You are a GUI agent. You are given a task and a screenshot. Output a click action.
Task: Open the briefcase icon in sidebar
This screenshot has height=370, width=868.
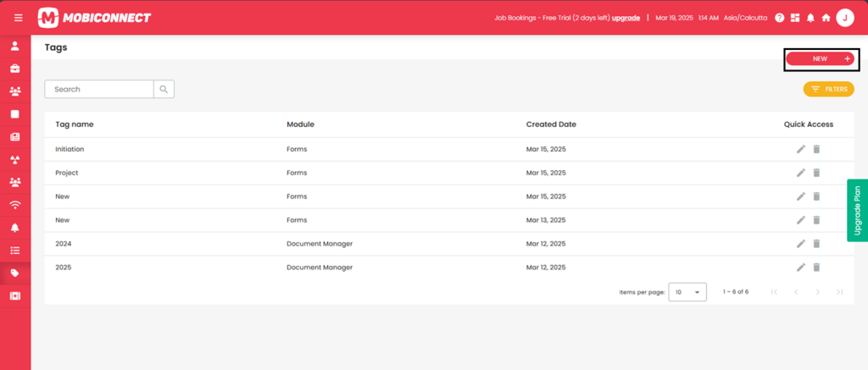(x=15, y=69)
